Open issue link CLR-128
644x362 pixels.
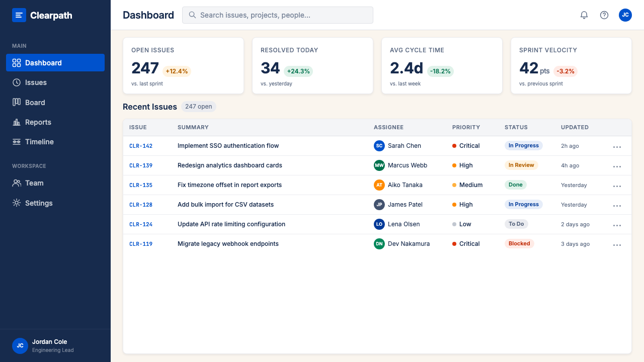click(x=141, y=205)
